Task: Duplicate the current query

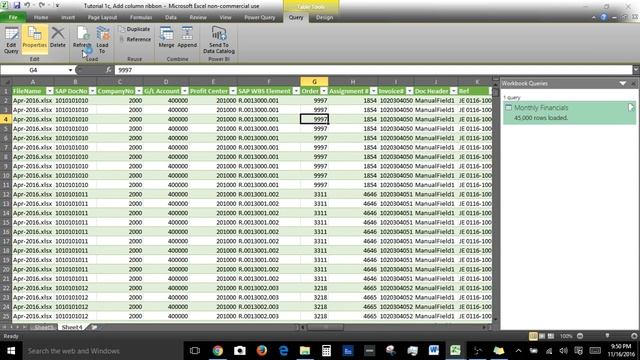Action: point(135,29)
